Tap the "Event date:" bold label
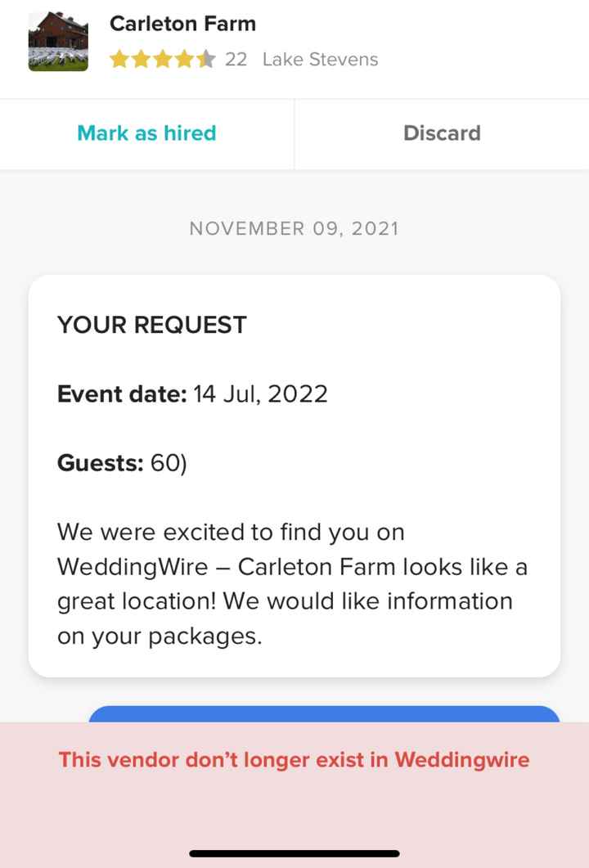This screenshot has width=589, height=868. coord(122,394)
